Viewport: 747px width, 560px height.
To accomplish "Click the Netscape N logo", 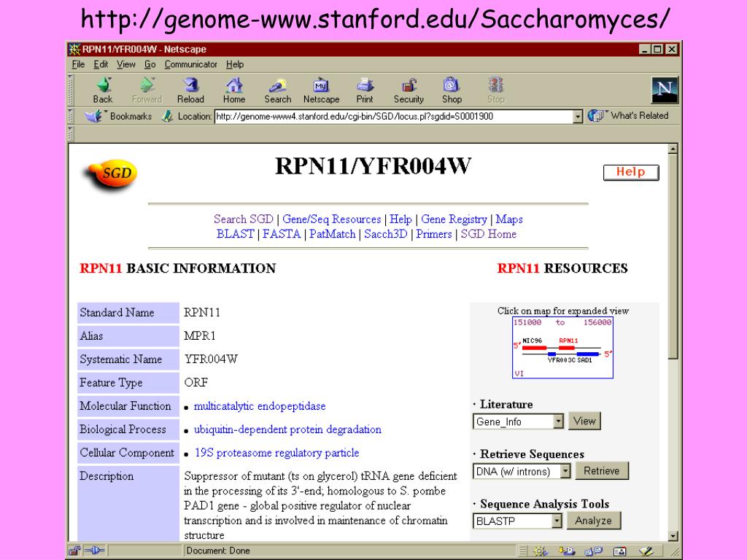I will [x=665, y=90].
